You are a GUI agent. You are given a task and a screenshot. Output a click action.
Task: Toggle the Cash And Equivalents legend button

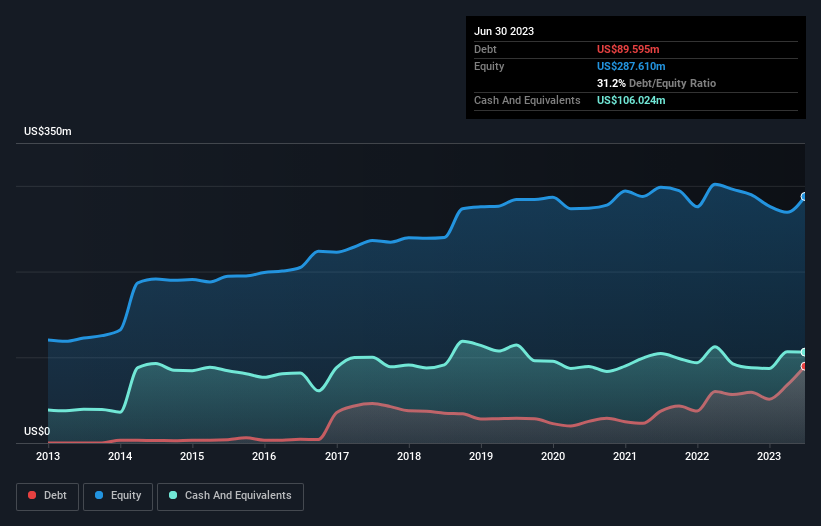[x=230, y=496]
